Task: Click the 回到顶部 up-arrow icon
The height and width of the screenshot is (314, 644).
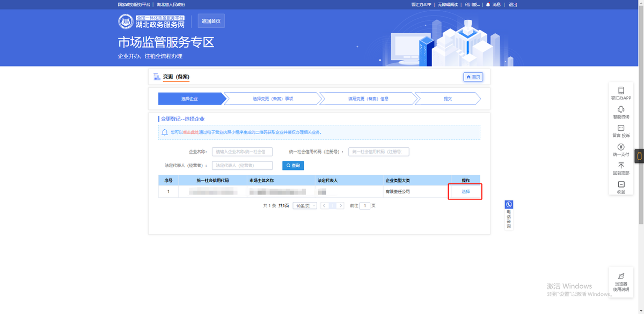Action: (x=621, y=166)
